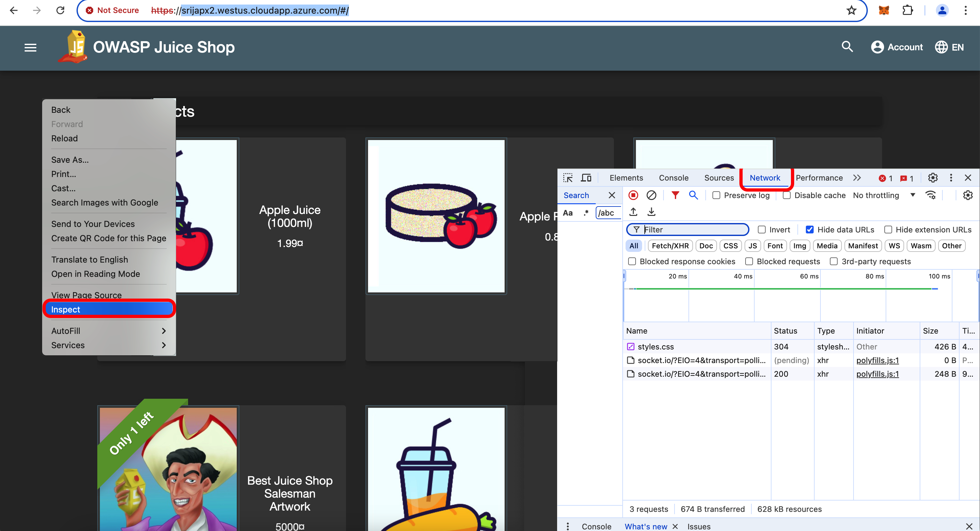The height and width of the screenshot is (531, 980).
Task: Sort requests by Status column
Action: (792, 331)
